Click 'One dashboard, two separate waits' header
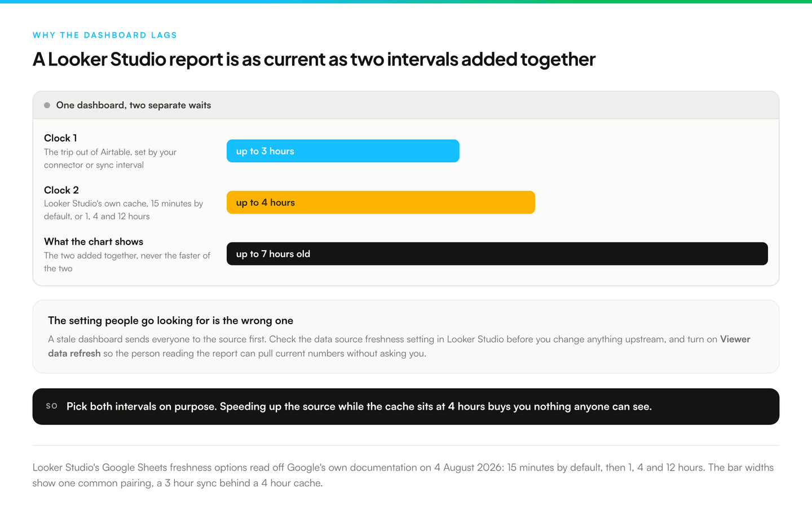 (134, 105)
